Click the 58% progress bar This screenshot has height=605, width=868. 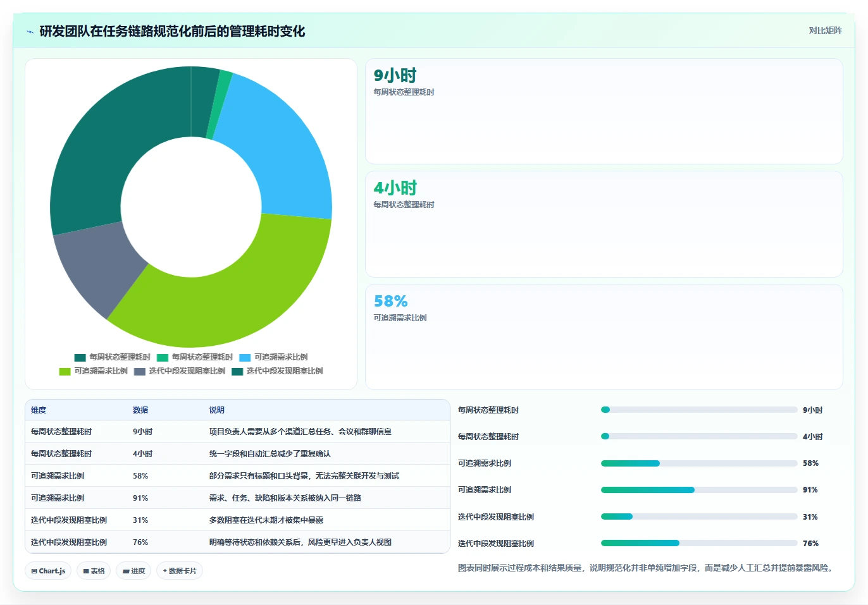699,463
